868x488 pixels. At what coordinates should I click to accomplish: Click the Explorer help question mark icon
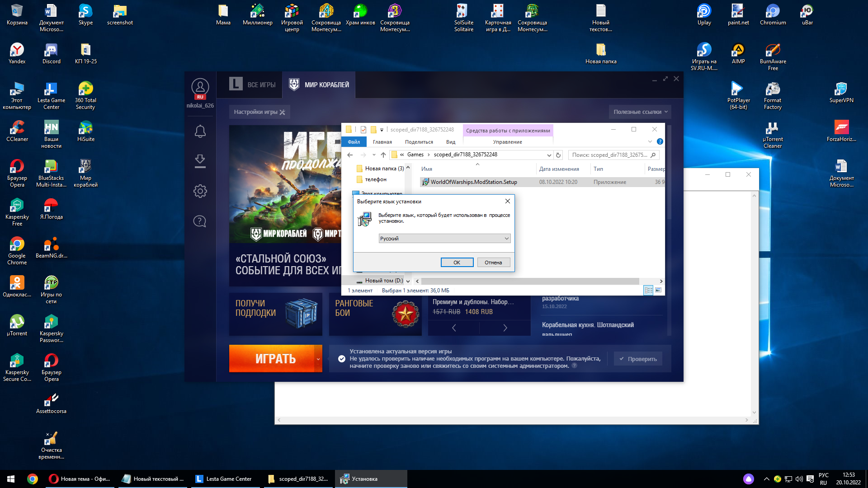pyautogui.click(x=660, y=141)
